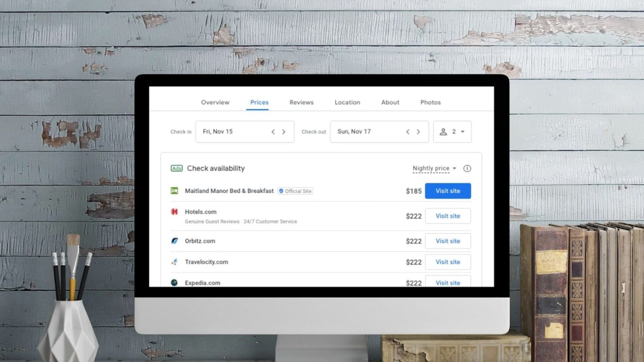Screen dimensions: 644x362
Task: Click the Hotels.com listing name
Action: click(200, 212)
